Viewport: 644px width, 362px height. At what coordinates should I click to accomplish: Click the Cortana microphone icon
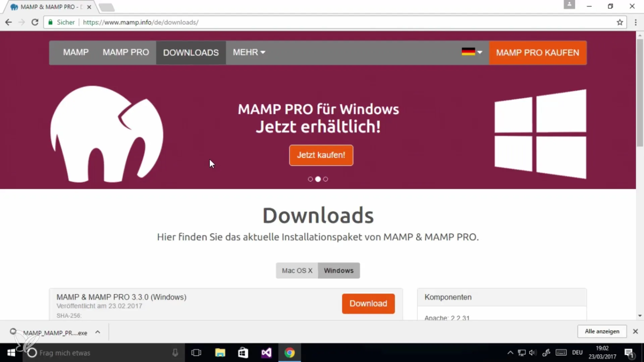coord(175,353)
